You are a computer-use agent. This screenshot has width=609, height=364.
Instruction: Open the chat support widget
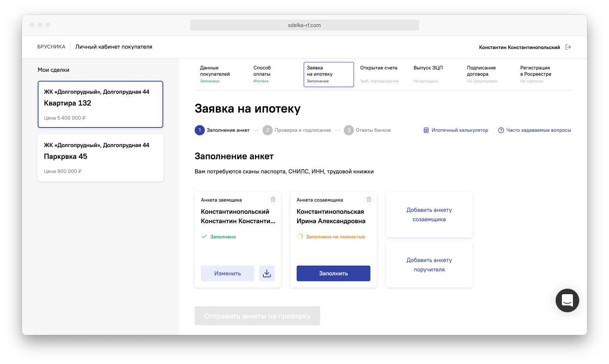tap(567, 300)
